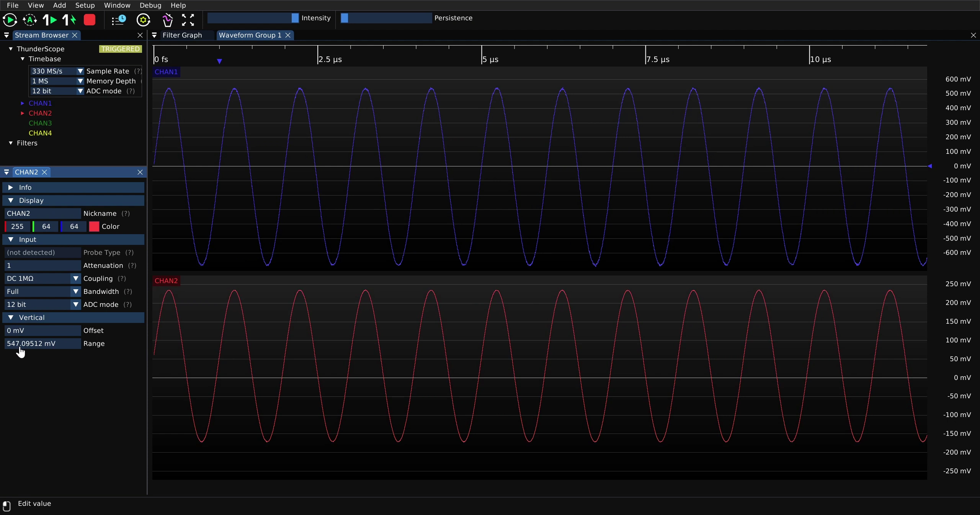Toggle fullscreen with the arrows icon
This screenshot has height=515, width=980.
pos(188,20)
